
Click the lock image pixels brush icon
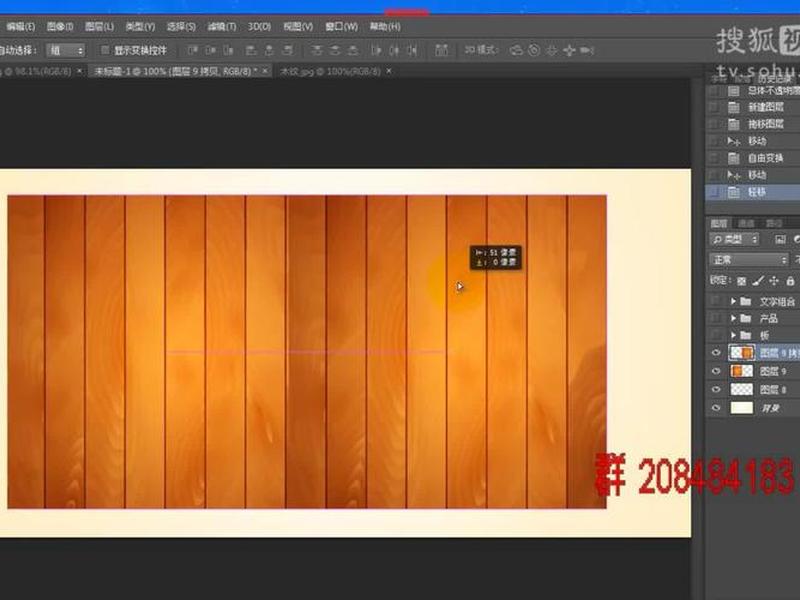coord(758,281)
